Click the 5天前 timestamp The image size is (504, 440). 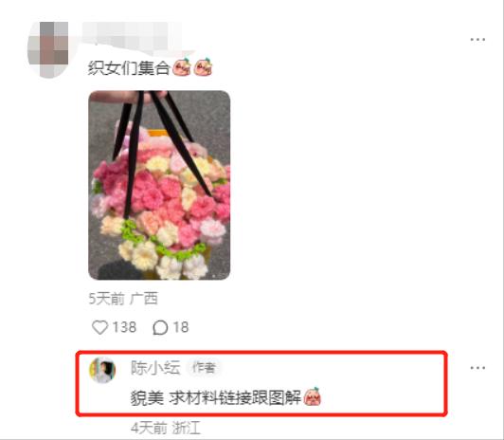click(x=106, y=299)
